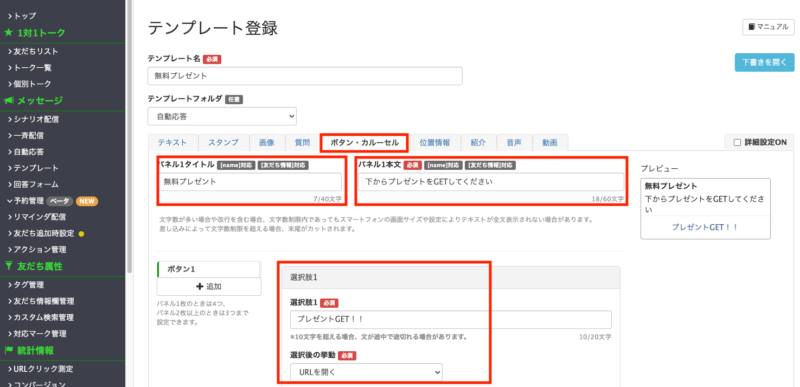
Task: Open リマインダ配信 in the sidebar
Action: [36, 217]
